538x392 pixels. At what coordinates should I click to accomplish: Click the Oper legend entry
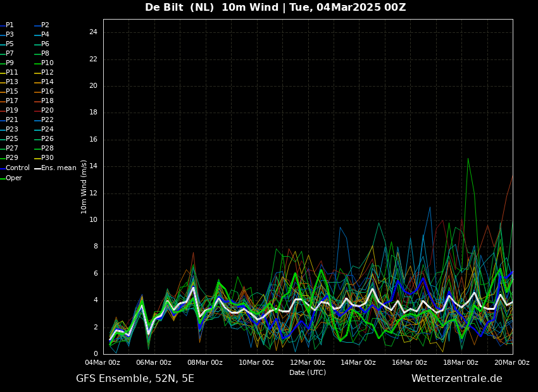(x=11, y=178)
